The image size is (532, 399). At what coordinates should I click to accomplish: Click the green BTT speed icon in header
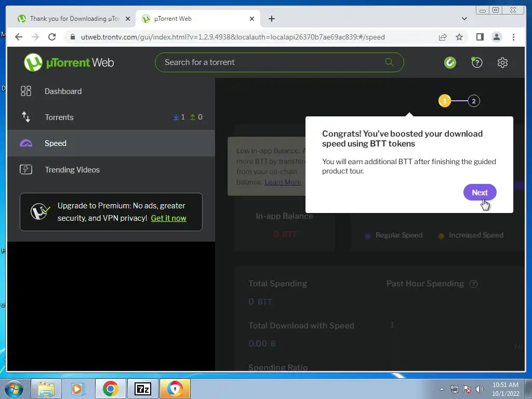tap(450, 62)
